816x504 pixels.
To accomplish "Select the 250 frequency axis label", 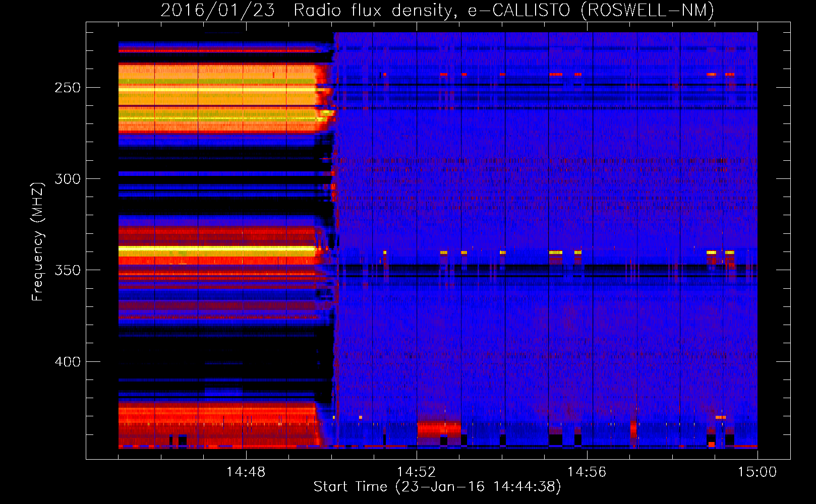I will pyautogui.click(x=68, y=88).
